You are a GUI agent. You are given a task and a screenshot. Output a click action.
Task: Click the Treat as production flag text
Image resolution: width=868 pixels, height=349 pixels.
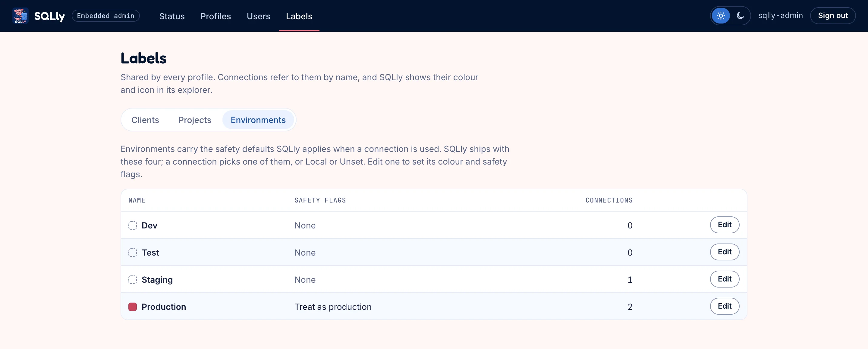point(333,307)
